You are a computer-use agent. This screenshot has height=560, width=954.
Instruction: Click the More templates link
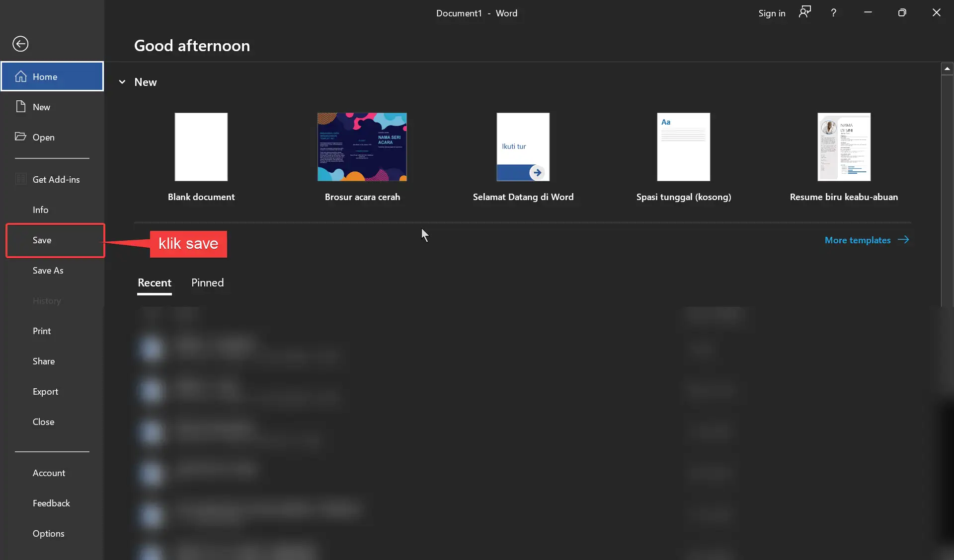857,240
